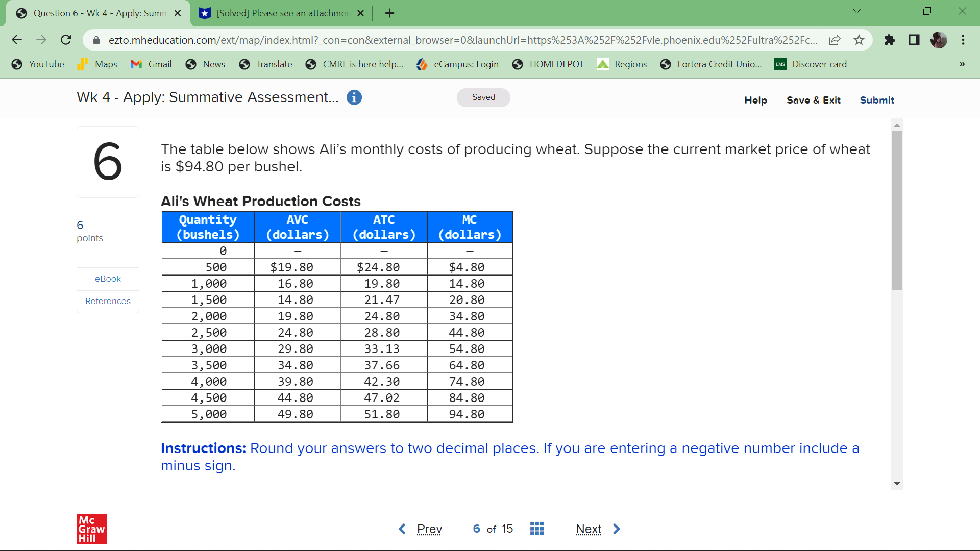
Task: Click the browser reload icon
Action: click(x=66, y=40)
